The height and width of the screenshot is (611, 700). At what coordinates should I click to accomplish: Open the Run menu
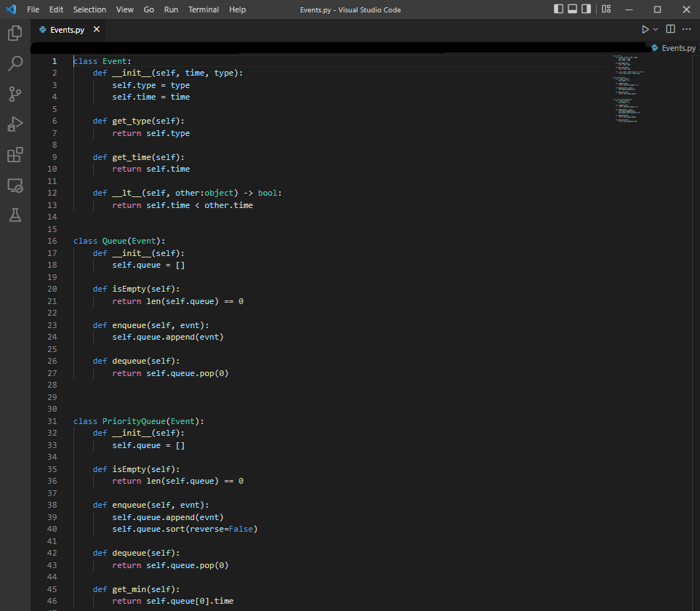click(x=170, y=9)
